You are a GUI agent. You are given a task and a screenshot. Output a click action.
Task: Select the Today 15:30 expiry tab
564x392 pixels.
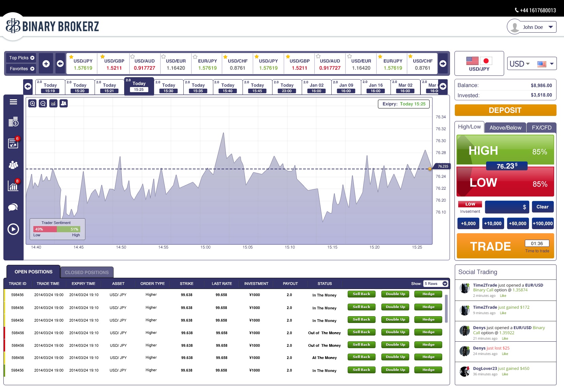pos(168,87)
